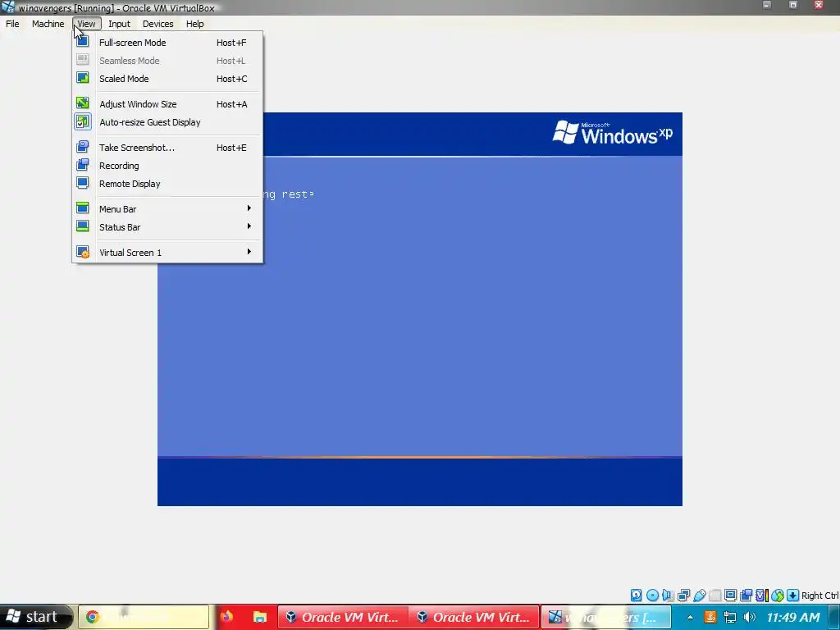Click the recording status bar icon
This screenshot has width=840, height=630.
pos(746,596)
